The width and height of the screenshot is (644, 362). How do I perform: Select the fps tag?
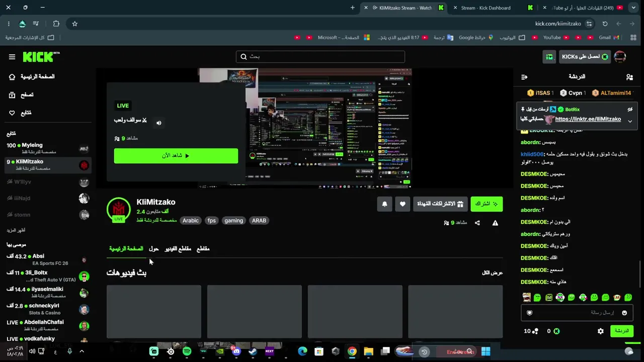point(212,221)
